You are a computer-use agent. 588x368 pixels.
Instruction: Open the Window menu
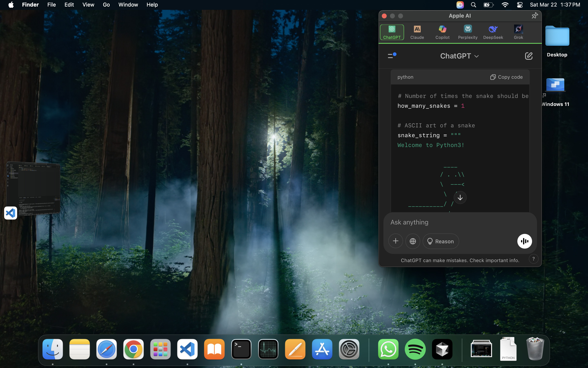[x=128, y=5]
